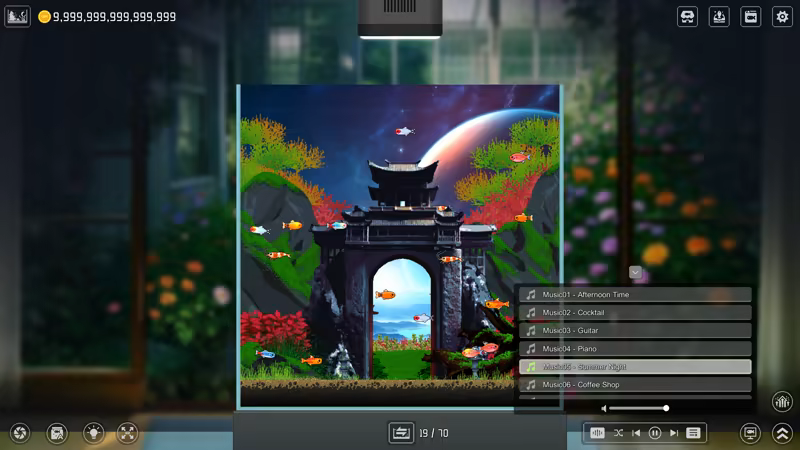Click the upload tray icon

pos(719,17)
